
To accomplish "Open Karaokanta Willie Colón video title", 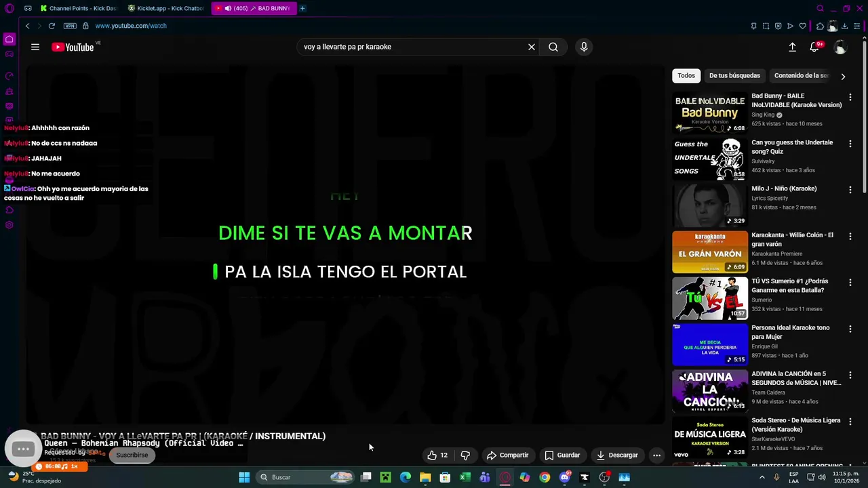I will 792,239.
